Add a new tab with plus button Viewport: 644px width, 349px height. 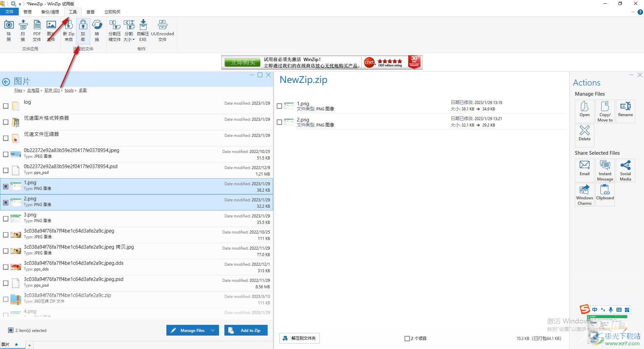pos(30,345)
